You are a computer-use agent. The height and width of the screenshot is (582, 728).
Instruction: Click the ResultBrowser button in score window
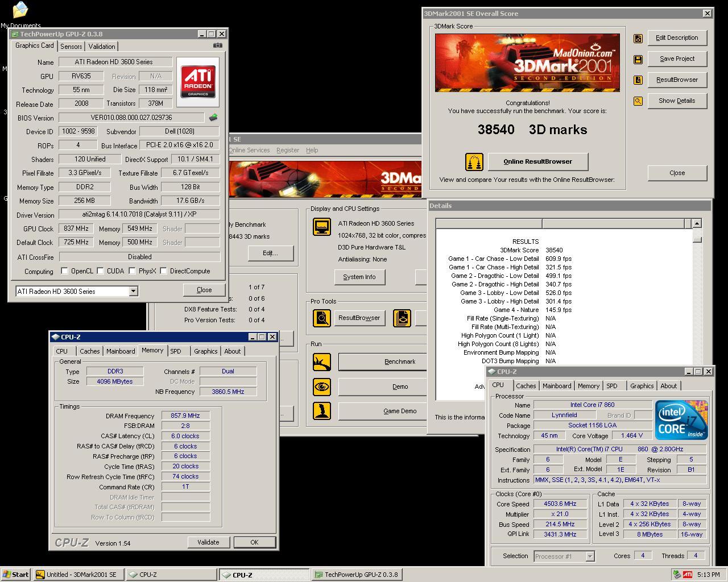(677, 80)
